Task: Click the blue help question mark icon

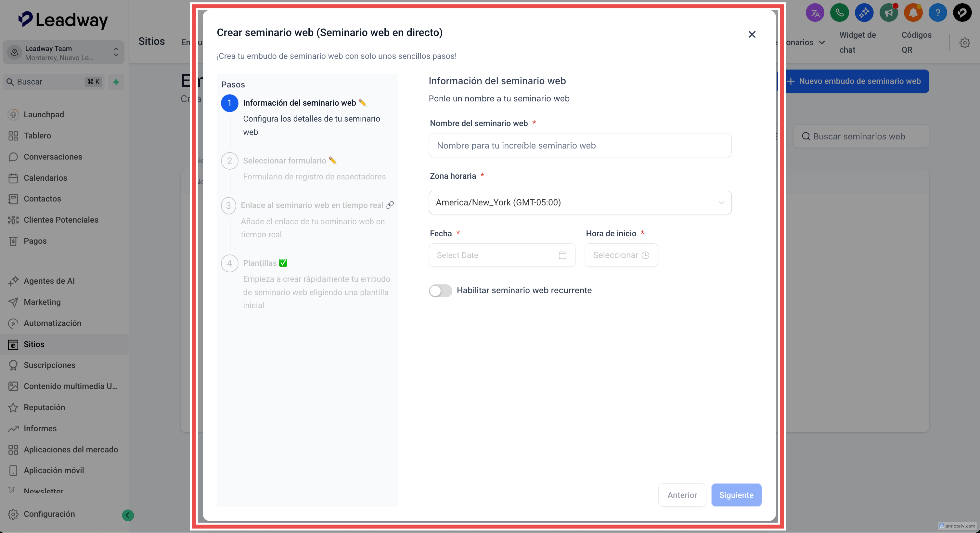Action: pyautogui.click(x=938, y=13)
